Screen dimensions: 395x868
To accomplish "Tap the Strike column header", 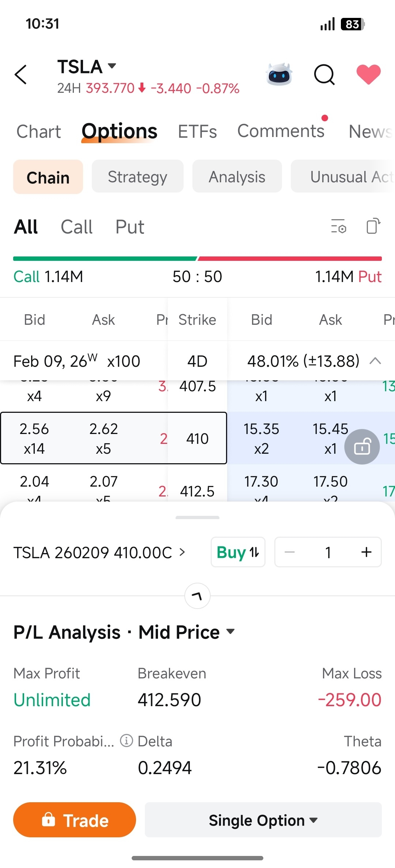I will 197,320.
